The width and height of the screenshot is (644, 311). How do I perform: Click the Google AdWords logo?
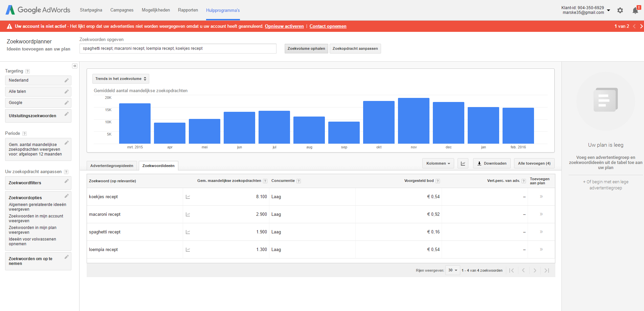coord(38,10)
